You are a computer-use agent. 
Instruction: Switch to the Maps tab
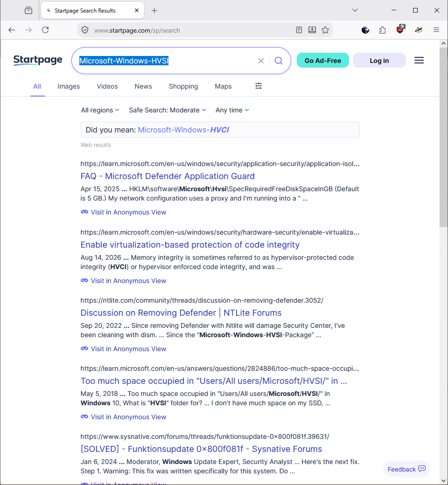click(x=223, y=86)
